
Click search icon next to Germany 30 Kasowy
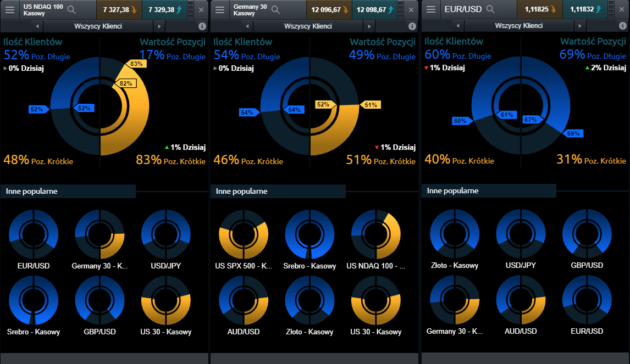[275, 9]
